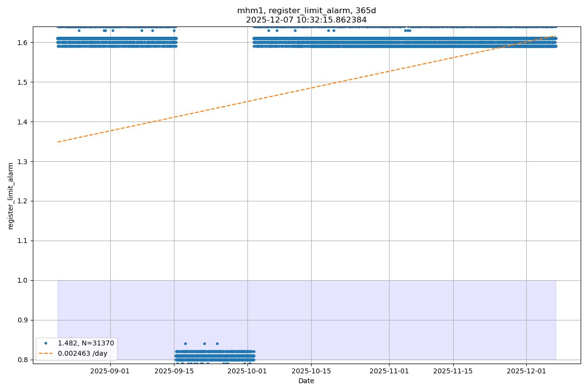Click the lavender shaded band region
The height and width of the screenshot is (392, 588).
367,318
